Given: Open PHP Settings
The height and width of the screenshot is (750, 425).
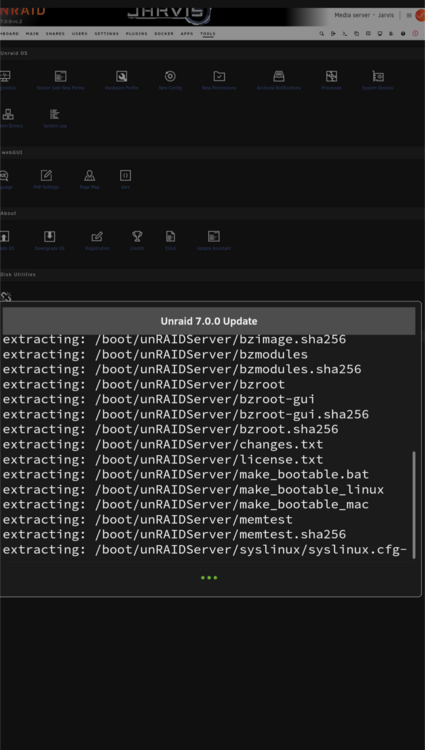Looking at the screenshot, I should pyautogui.click(x=46, y=179).
